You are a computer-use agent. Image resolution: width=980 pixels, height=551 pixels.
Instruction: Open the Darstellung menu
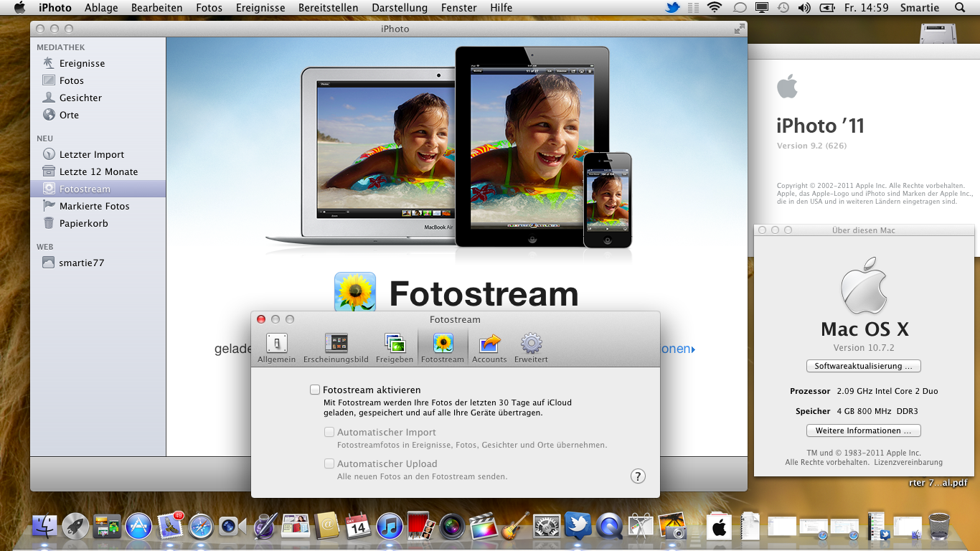[400, 8]
